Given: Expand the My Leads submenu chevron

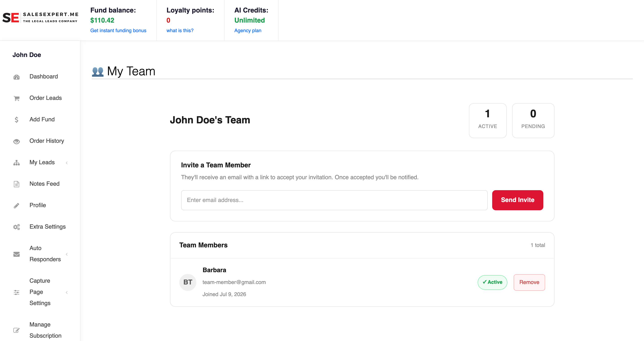Looking at the screenshot, I should [x=67, y=163].
